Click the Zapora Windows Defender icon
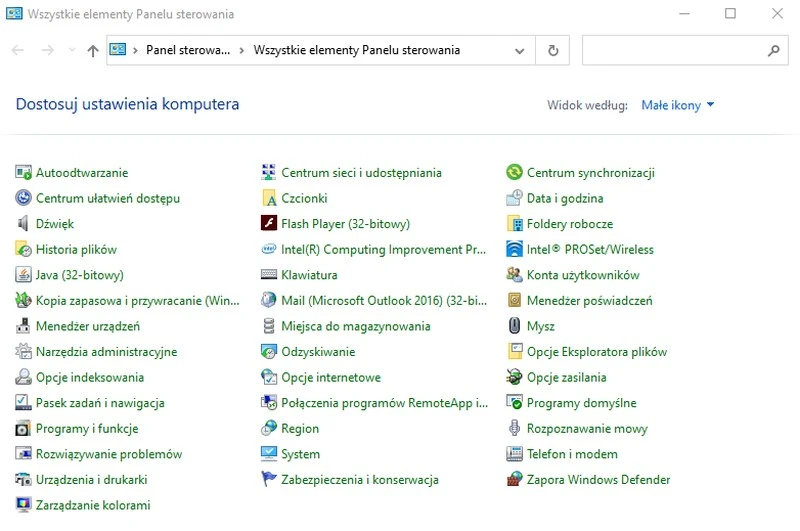The height and width of the screenshot is (531, 800). point(514,479)
